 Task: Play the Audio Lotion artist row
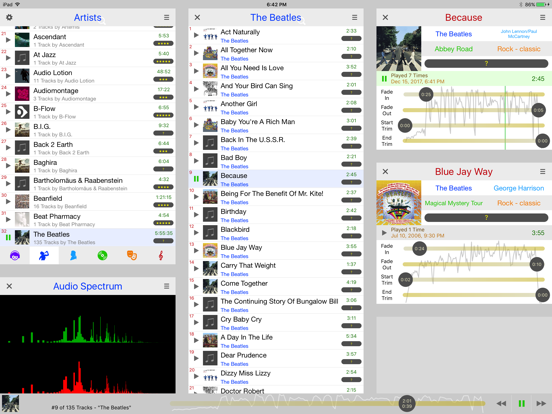(8, 76)
